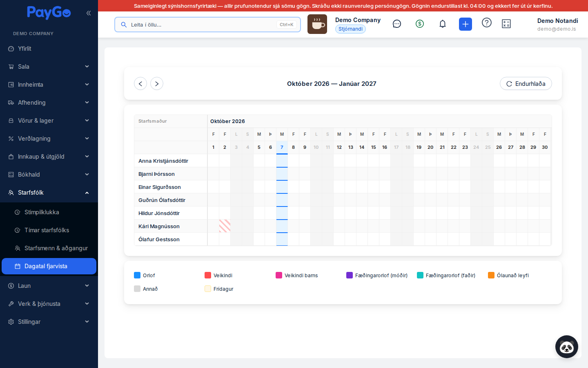The width and height of the screenshot is (588, 368).
Task: Click the purple Fæðingarorlof (móðir) swatch
Action: (x=350, y=275)
